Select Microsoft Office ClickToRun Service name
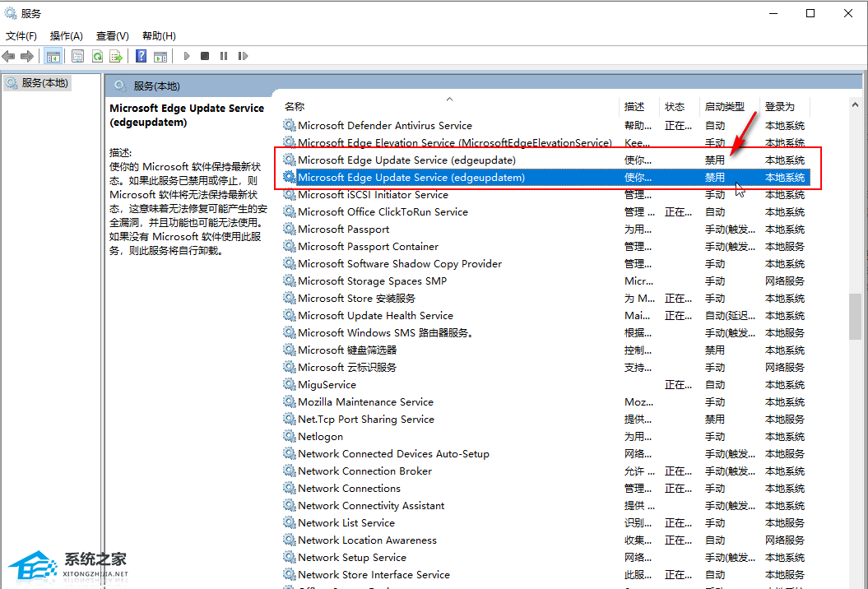 pyautogui.click(x=383, y=211)
